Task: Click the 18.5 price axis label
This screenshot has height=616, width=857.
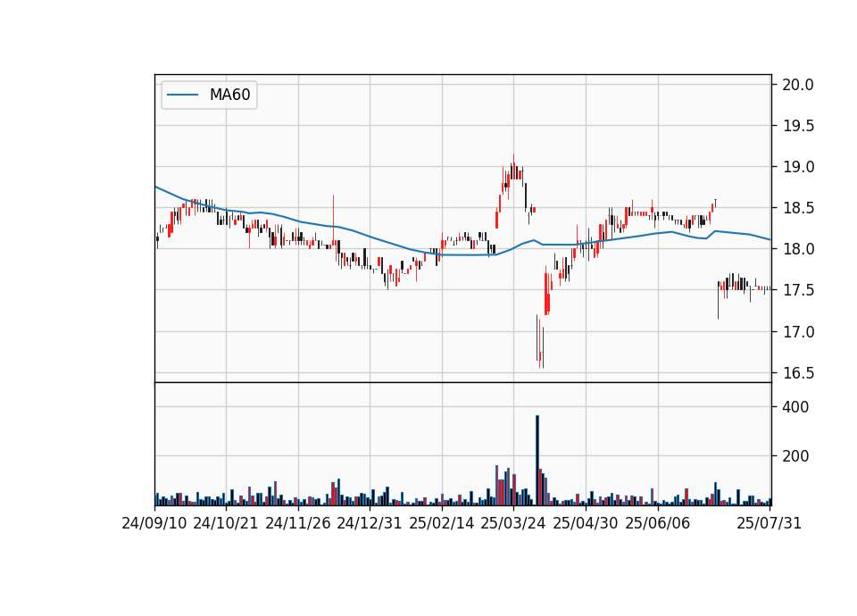Action: pyautogui.click(x=798, y=208)
